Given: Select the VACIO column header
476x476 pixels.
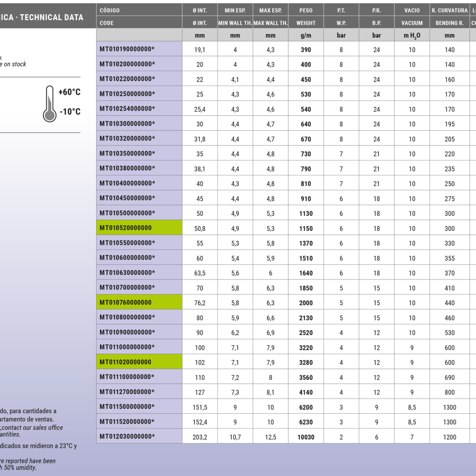Looking at the screenshot, I should [412, 10].
